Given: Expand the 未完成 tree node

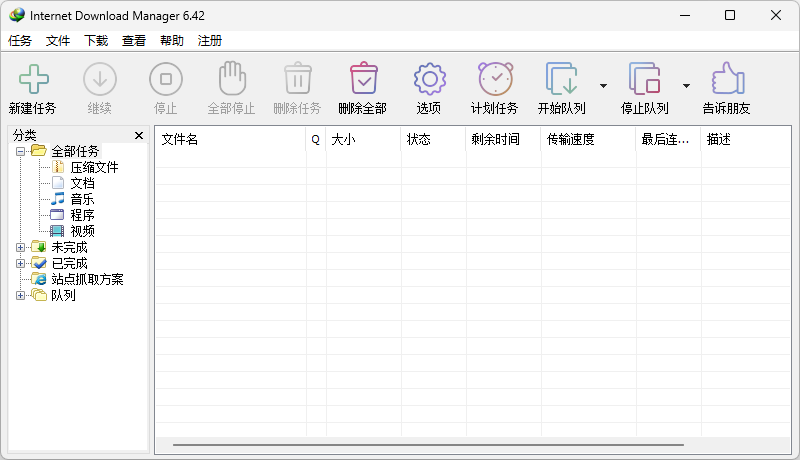Looking at the screenshot, I should point(20,247).
